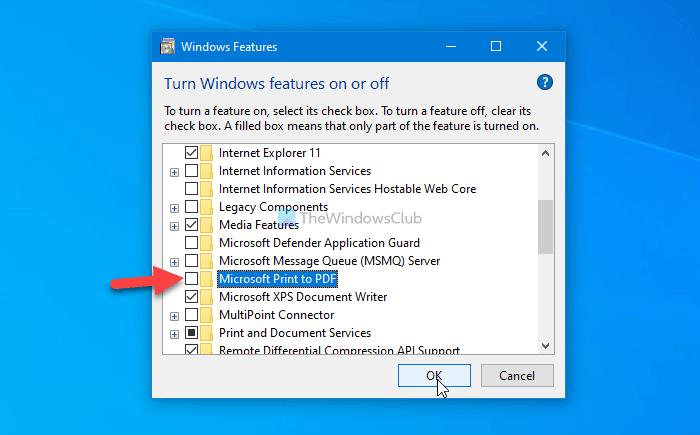Click the scroll down arrow in features list
The height and width of the screenshot is (435, 700).
[545, 345]
